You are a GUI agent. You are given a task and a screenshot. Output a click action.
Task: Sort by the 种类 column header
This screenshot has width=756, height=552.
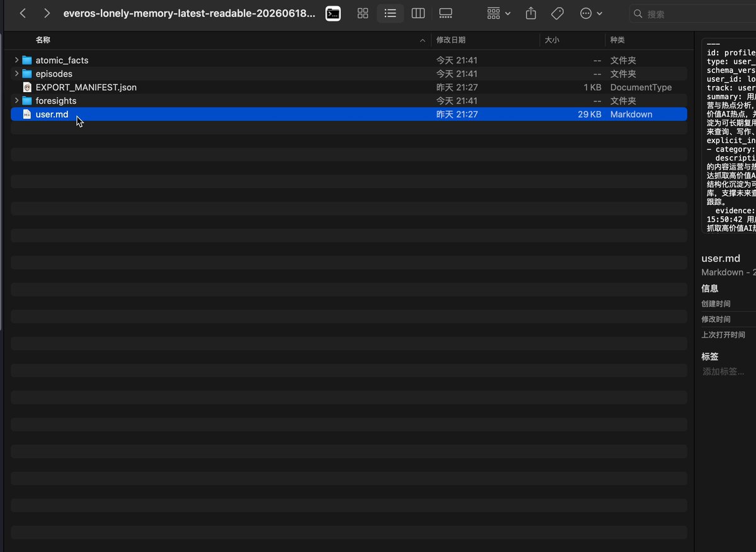click(617, 40)
